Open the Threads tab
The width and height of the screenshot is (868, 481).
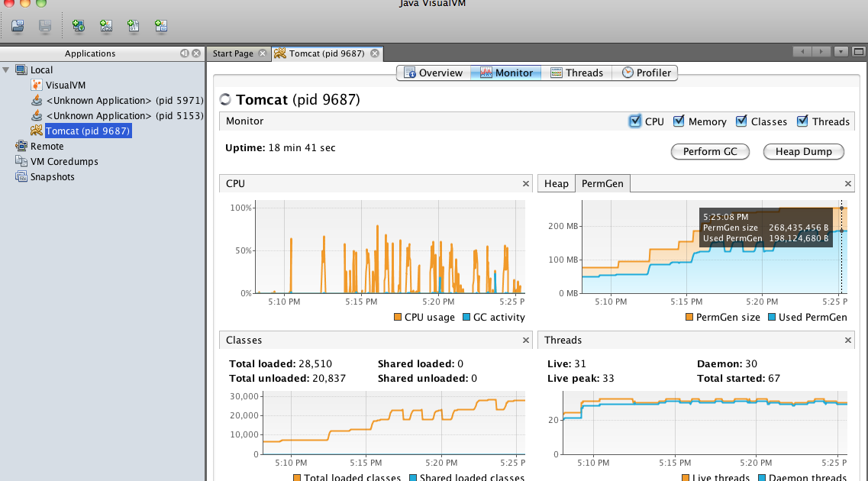576,73
